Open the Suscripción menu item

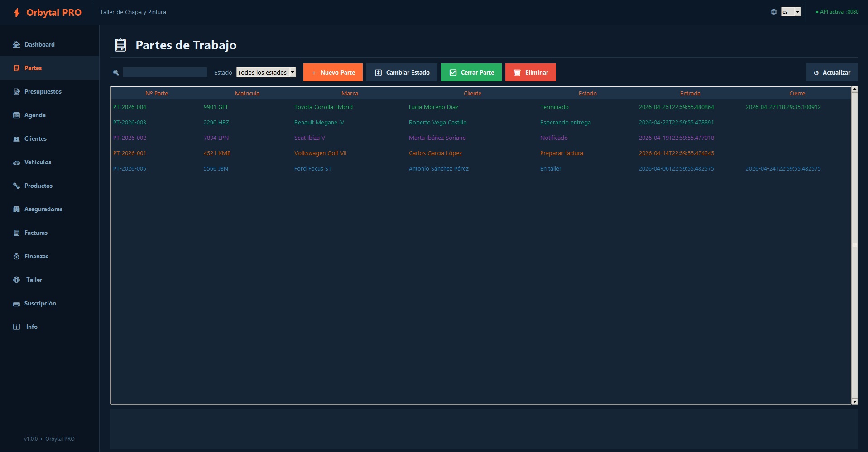40,303
